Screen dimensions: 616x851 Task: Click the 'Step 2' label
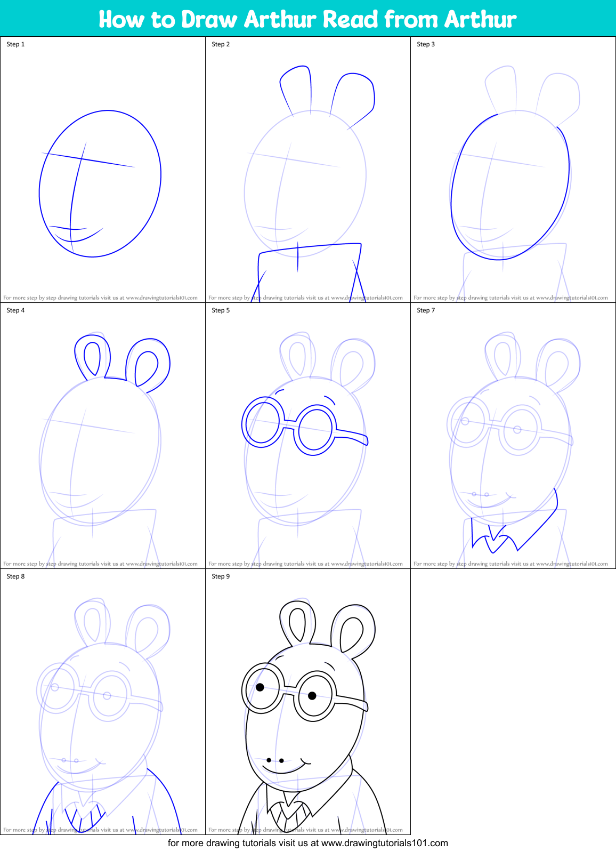[x=221, y=44]
